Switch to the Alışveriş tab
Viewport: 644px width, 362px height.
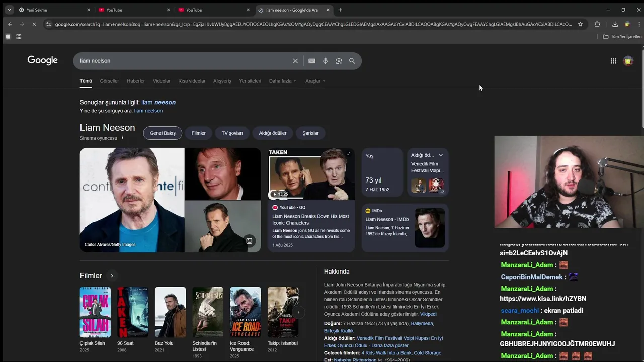tap(222, 81)
